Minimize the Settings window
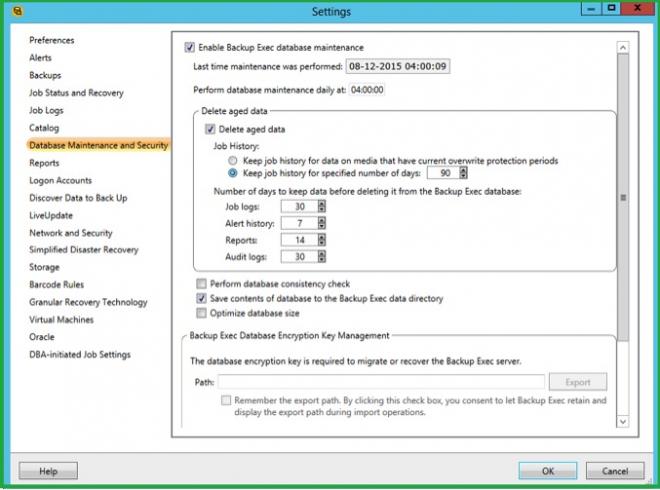Screen dimensions: 660x490 (591, 8)
